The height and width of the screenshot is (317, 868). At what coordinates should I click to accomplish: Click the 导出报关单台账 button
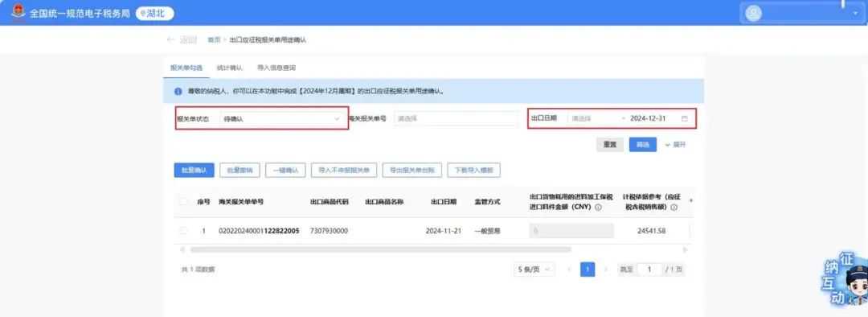click(x=411, y=170)
